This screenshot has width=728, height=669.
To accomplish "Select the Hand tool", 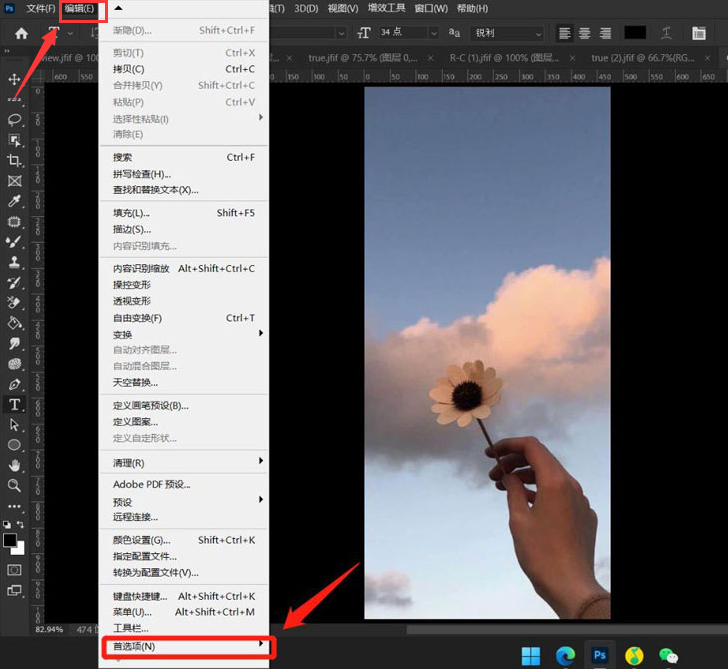I will click(15, 465).
